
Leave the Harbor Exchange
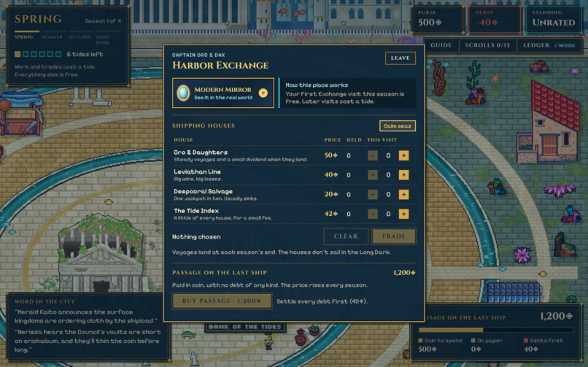tap(400, 58)
